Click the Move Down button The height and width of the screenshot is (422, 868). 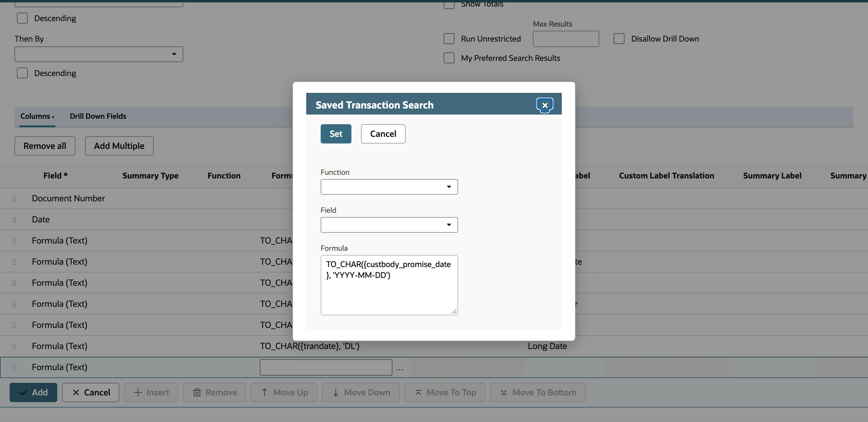click(361, 392)
